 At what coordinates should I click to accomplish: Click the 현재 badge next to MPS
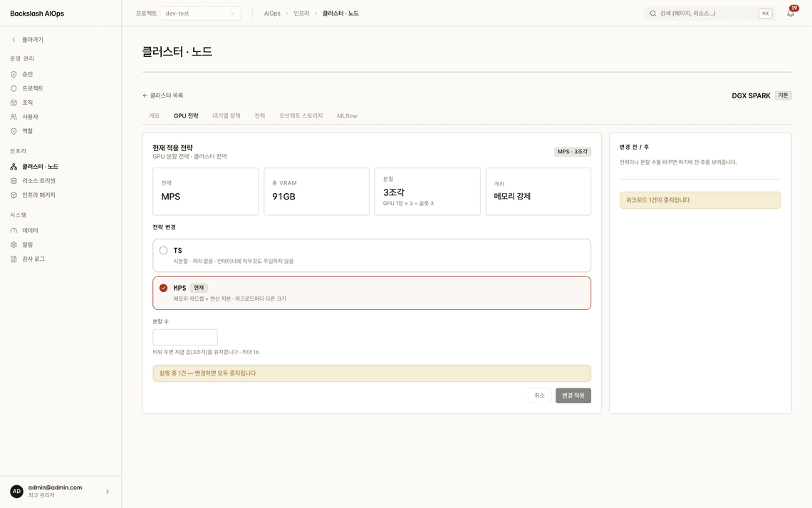point(199,288)
